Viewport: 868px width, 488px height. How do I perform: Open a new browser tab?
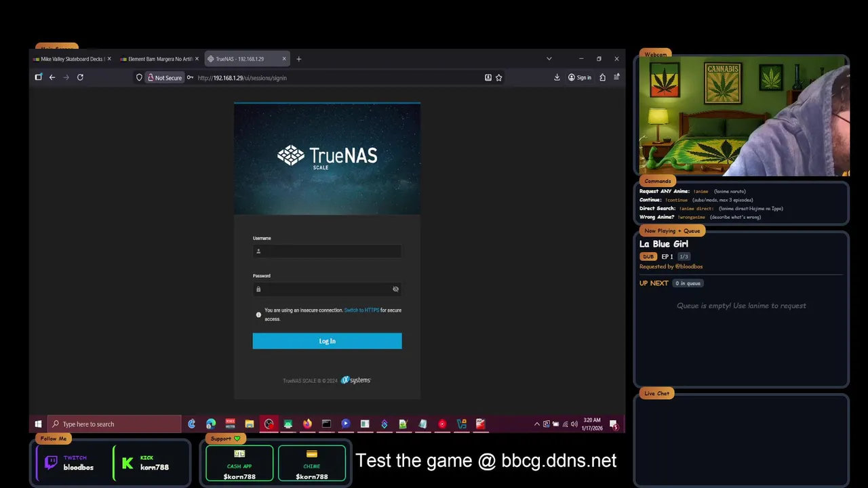click(x=298, y=59)
